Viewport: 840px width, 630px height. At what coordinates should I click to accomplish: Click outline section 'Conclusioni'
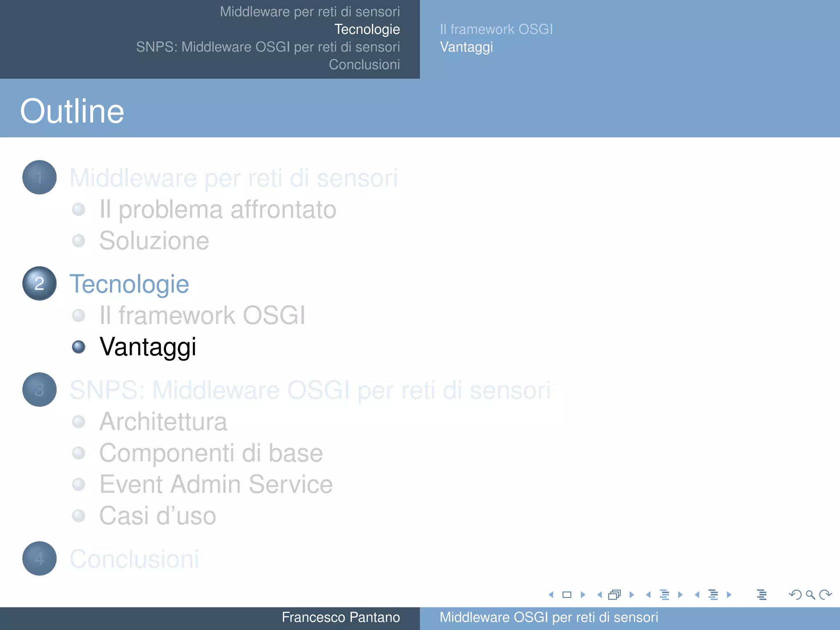(x=134, y=559)
